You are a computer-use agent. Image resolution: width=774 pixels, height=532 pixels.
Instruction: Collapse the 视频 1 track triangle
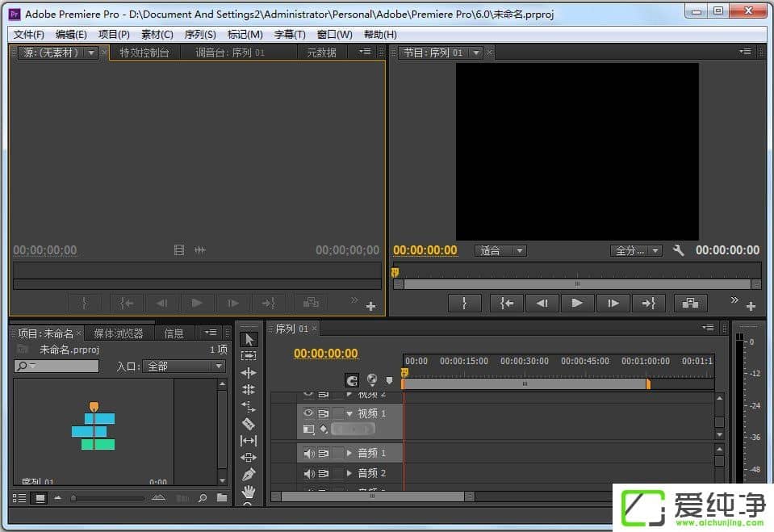[x=349, y=413]
